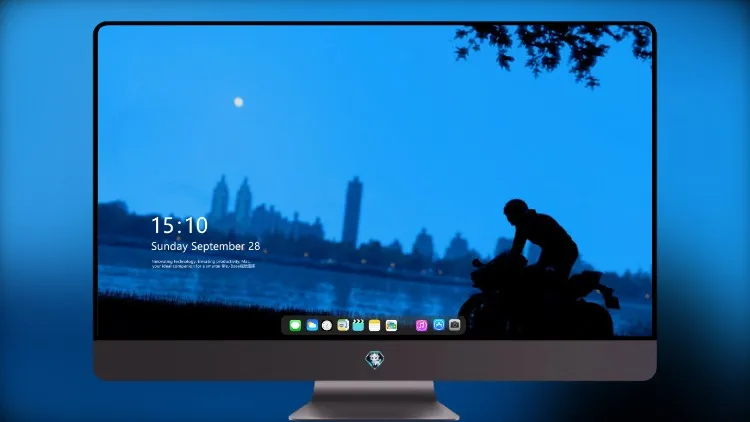Open the yellow Notes app in the dock
The image size is (750, 422).
375,325
